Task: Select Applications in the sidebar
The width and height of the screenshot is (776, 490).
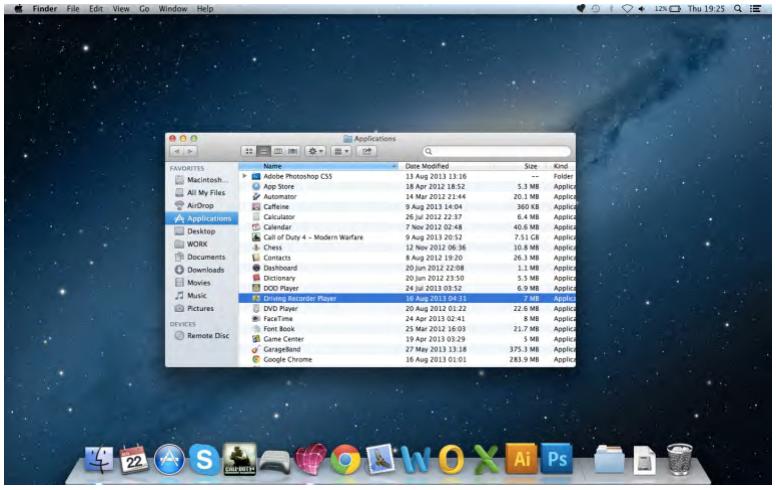Action: coord(201,219)
